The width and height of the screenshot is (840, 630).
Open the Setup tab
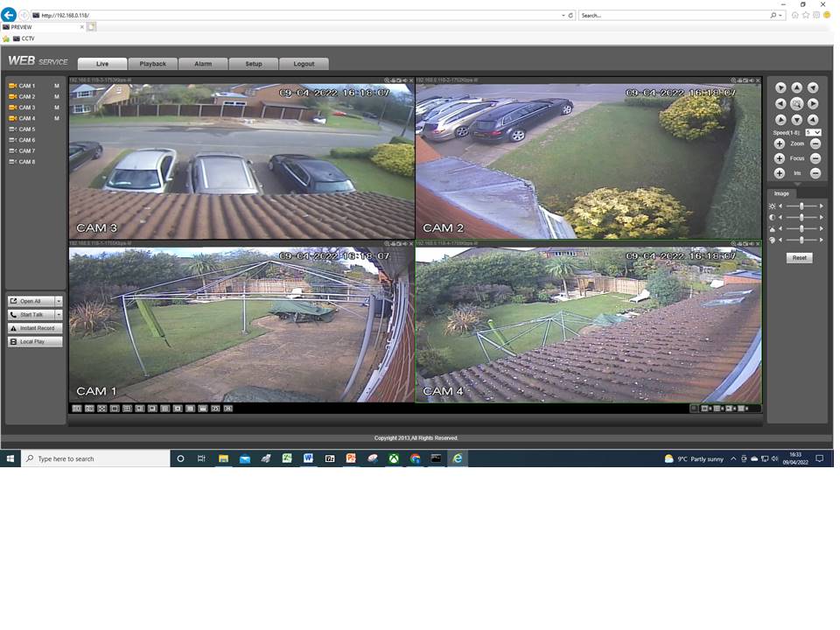pyautogui.click(x=253, y=64)
